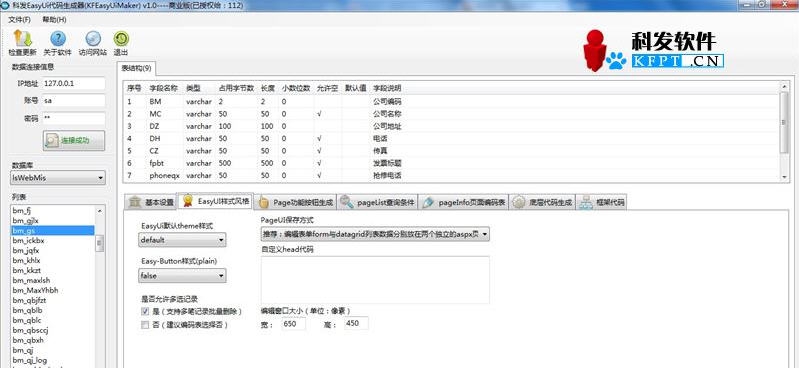The image size is (799, 368).
Task: Click the medal icon on EasyUI样式风格 tab
Action: 188,200
